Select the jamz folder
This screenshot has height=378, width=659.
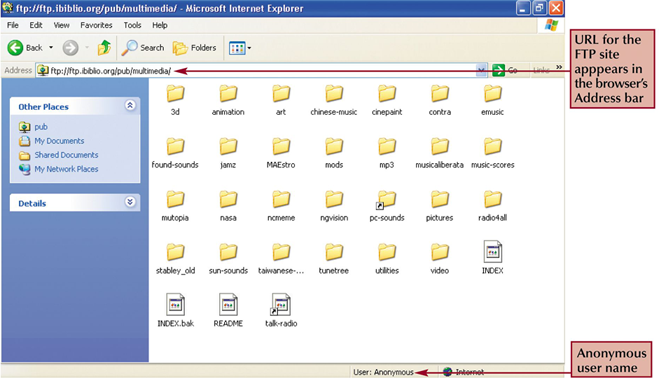tap(228, 153)
